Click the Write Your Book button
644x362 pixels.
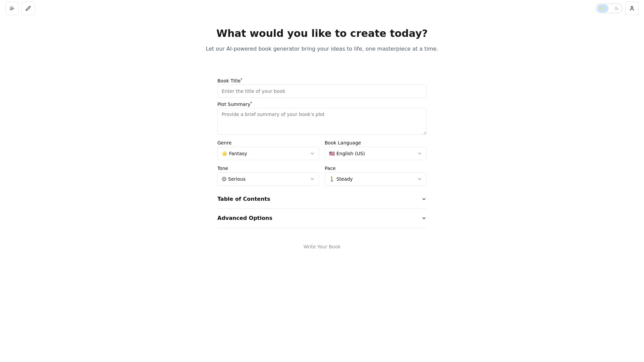point(322,247)
